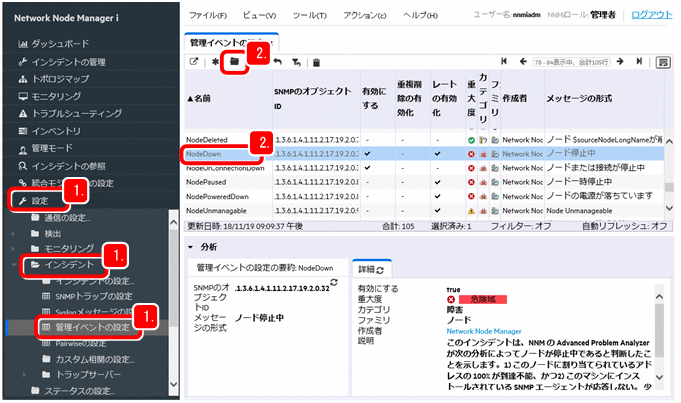Toggle レートの有効化 check in NodePaused row

coord(438,182)
